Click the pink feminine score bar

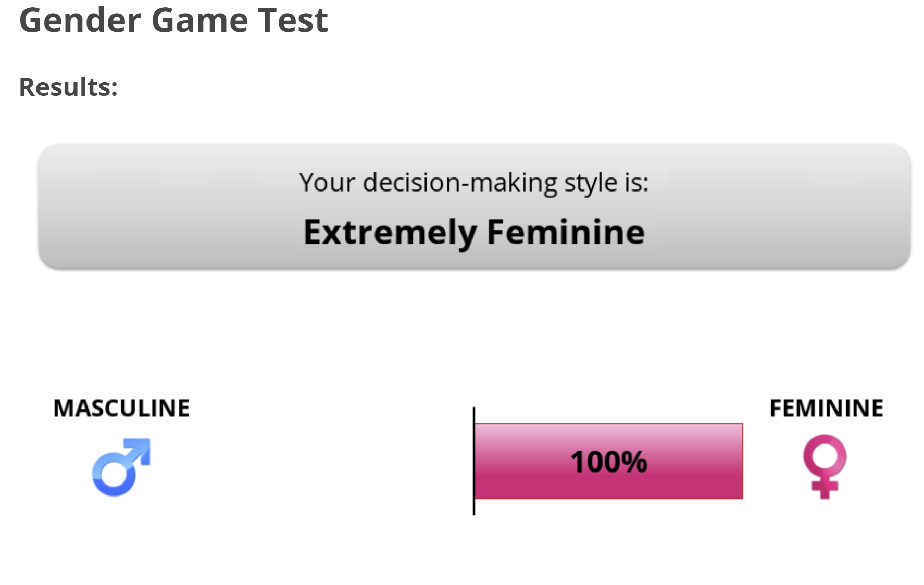[608, 461]
